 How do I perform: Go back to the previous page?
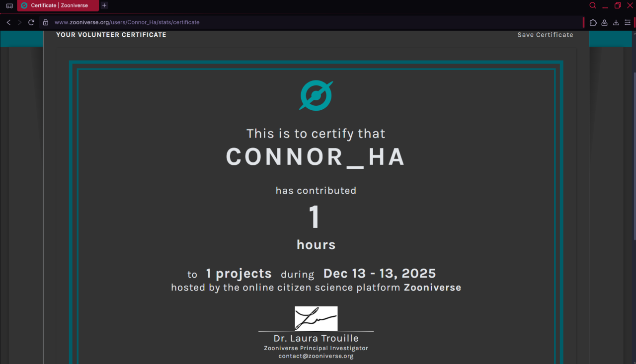point(8,22)
